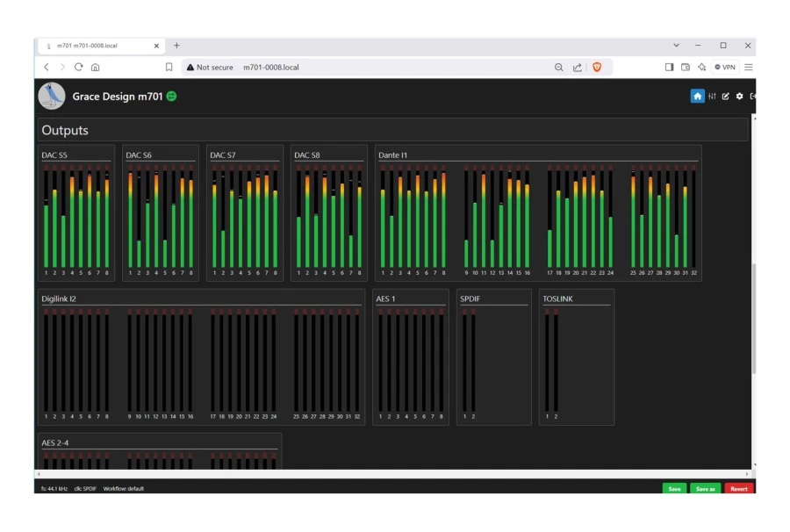The height and width of the screenshot is (532, 790).
Task: Click the address bar URL m701-0008.local
Action: (x=271, y=67)
